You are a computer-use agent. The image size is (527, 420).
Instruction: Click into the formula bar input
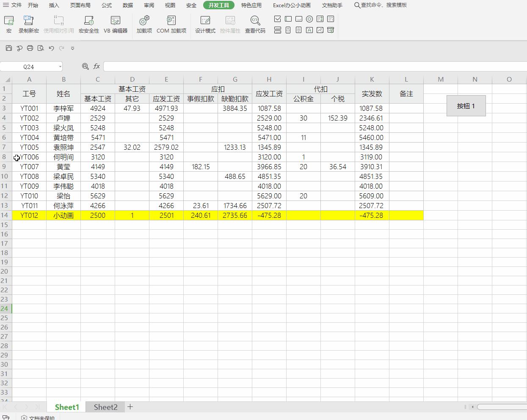[313, 66]
